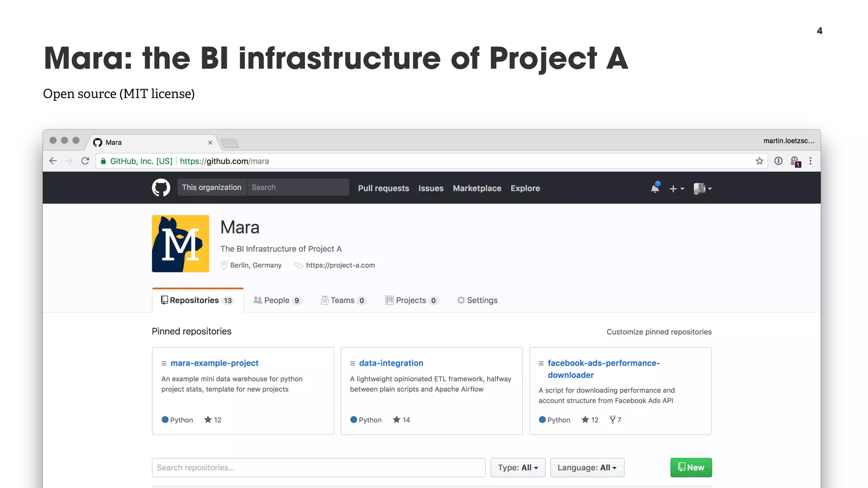The image size is (868, 488).
Task: Focus the Search repositories field
Action: tap(318, 468)
